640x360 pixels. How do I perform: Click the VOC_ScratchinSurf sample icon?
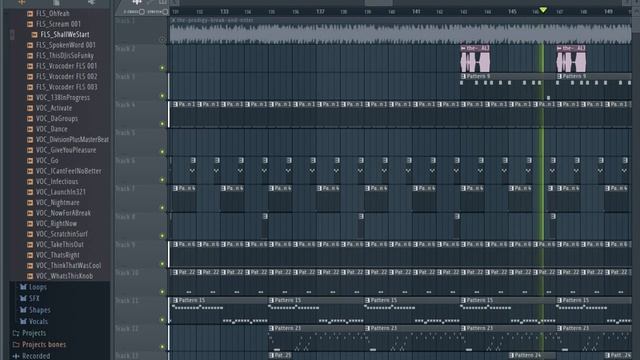click(x=30, y=234)
